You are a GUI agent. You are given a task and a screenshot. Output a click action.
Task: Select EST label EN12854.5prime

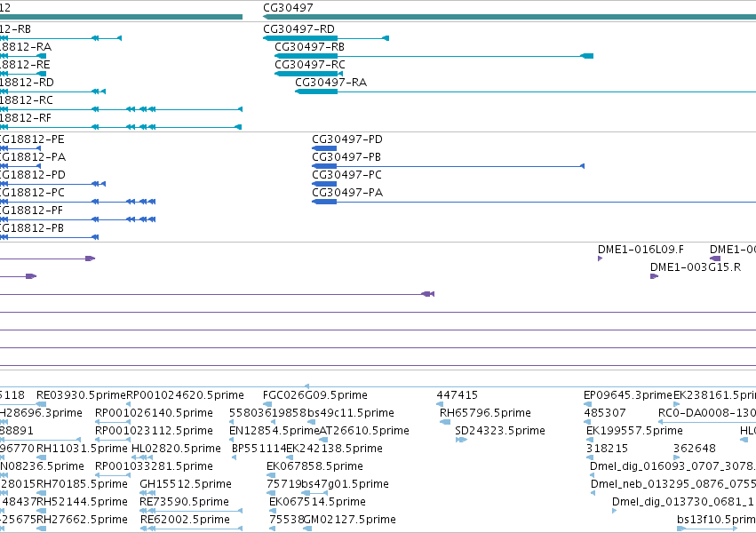pos(275,431)
